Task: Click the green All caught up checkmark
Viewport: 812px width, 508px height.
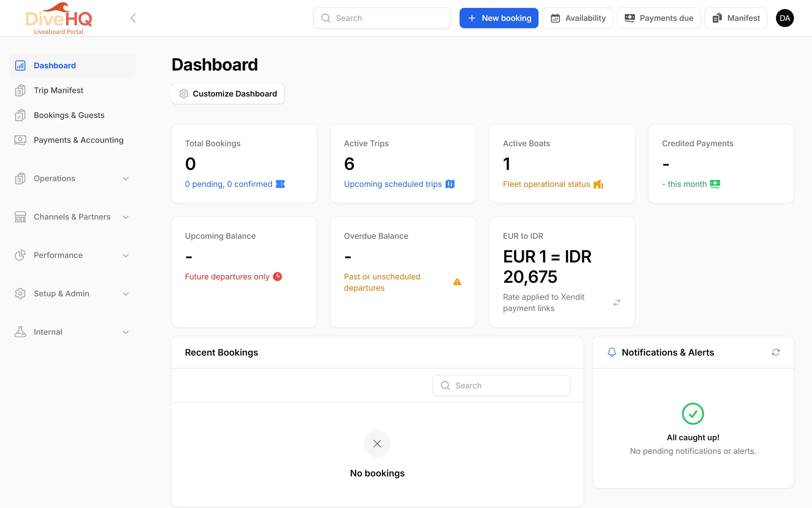Action: point(693,413)
